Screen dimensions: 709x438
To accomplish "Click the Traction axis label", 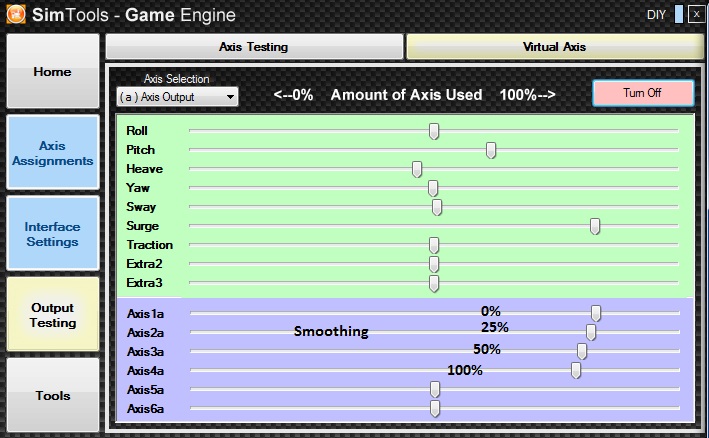I will click(x=150, y=245).
